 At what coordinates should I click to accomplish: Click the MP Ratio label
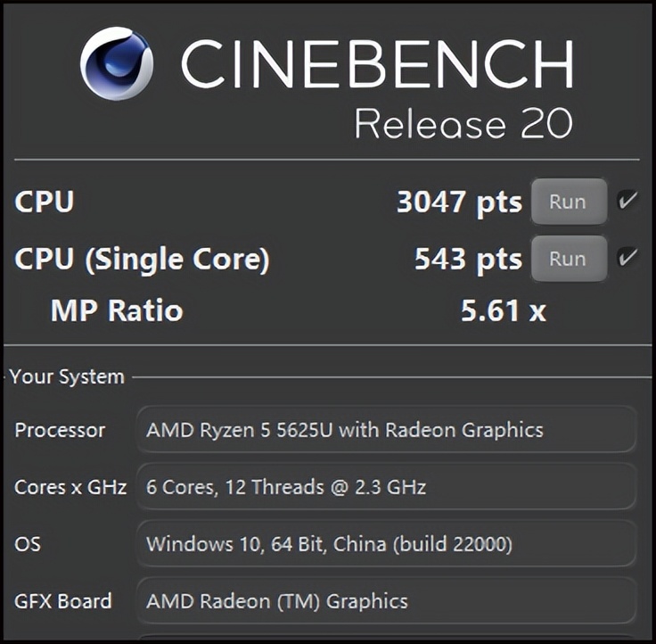pos(117,310)
